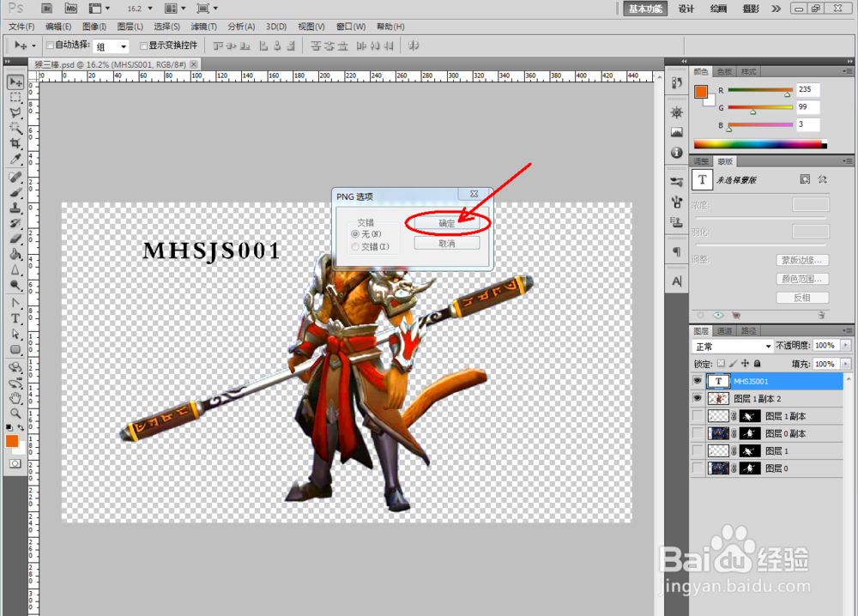Switch to the 通道 channels tab
This screenshot has height=616, width=858.
[724, 331]
